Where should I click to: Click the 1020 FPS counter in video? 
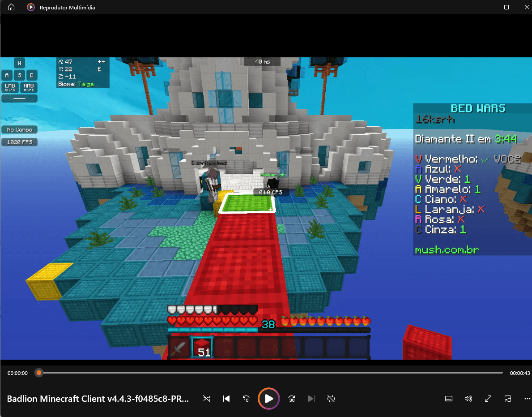click(x=20, y=142)
